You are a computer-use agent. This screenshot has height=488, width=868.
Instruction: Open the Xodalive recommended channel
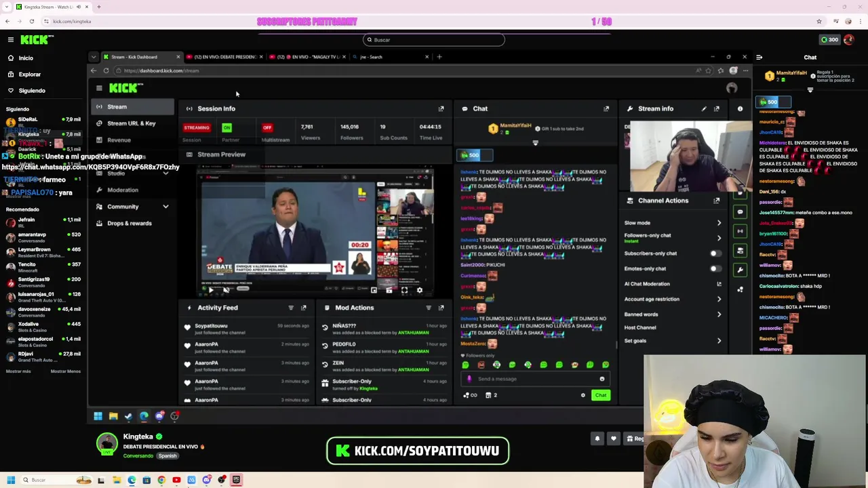(42, 327)
